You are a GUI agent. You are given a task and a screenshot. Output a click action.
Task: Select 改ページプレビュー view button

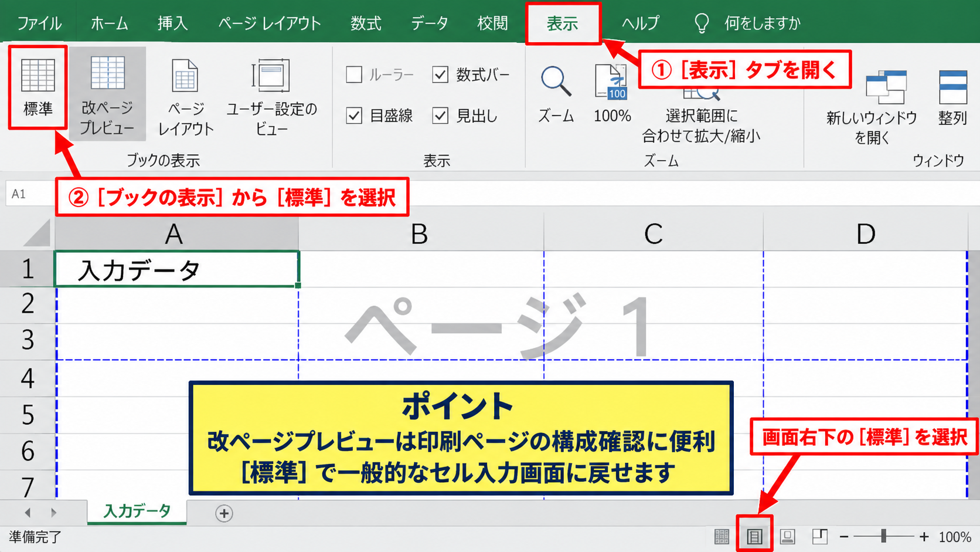[107, 94]
